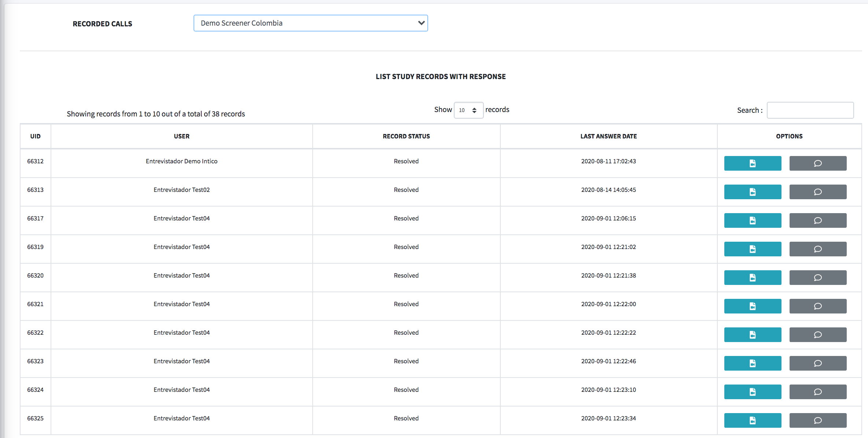The height and width of the screenshot is (438, 868).
Task: Open recording file for record 66322
Action: click(753, 335)
